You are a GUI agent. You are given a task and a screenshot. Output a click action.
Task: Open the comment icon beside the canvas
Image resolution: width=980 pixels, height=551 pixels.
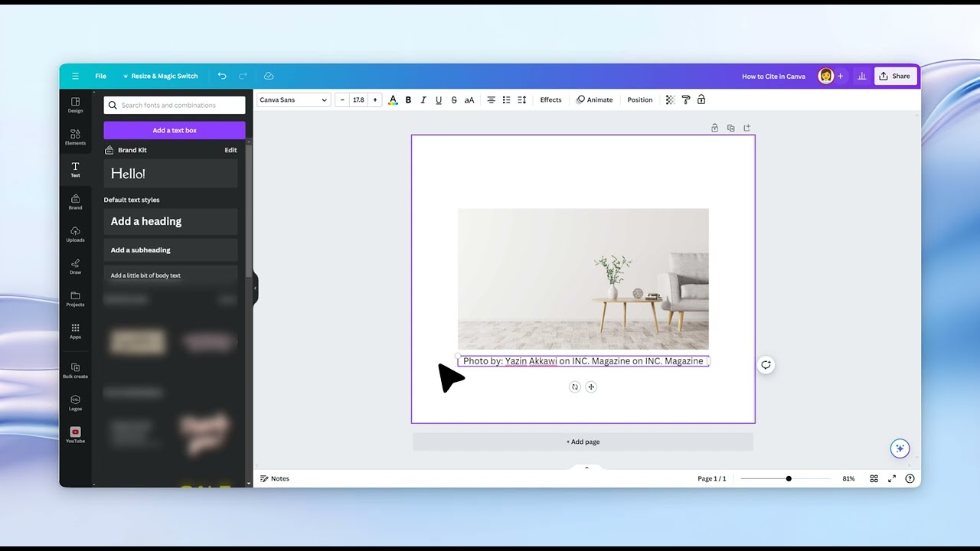[766, 365]
